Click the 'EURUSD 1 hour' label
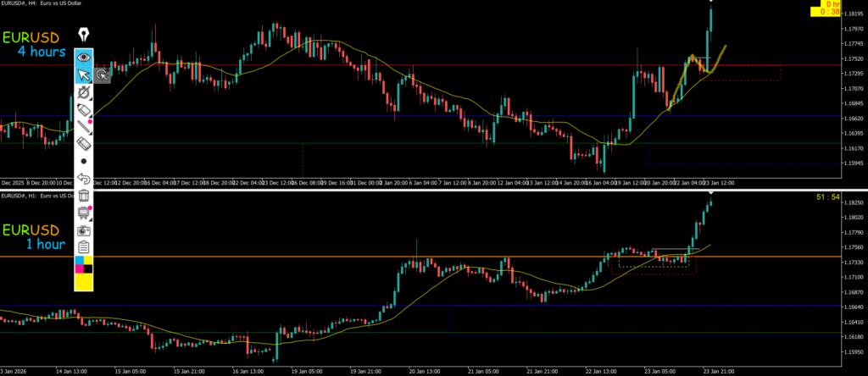 click(x=36, y=237)
